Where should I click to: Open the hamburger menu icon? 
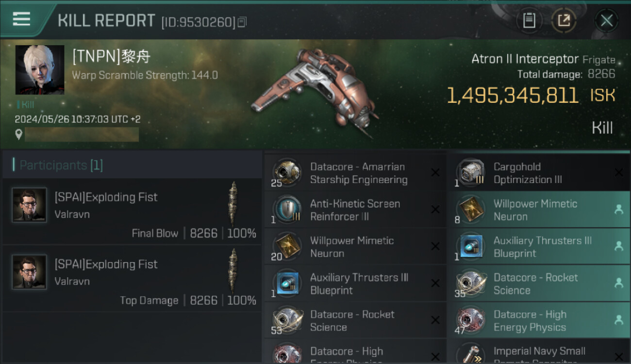click(x=21, y=19)
